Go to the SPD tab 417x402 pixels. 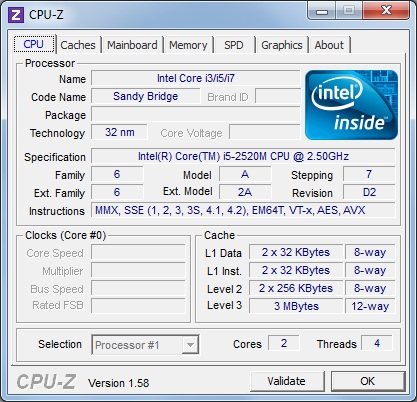(x=234, y=45)
